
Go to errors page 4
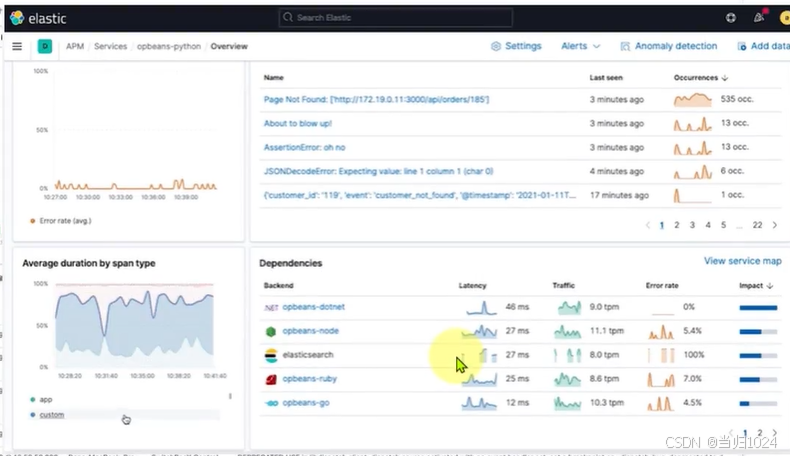click(708, 225)
